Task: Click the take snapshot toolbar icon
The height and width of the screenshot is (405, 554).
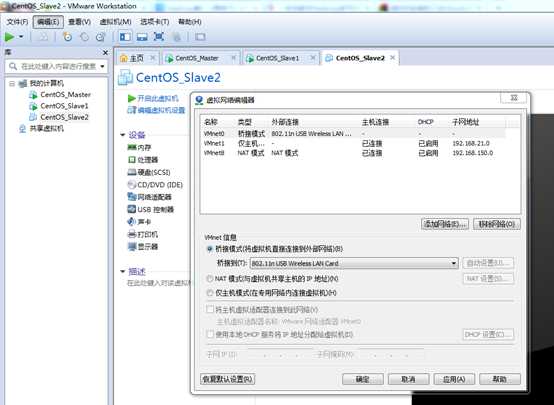Action: click(x=67, y=37)
